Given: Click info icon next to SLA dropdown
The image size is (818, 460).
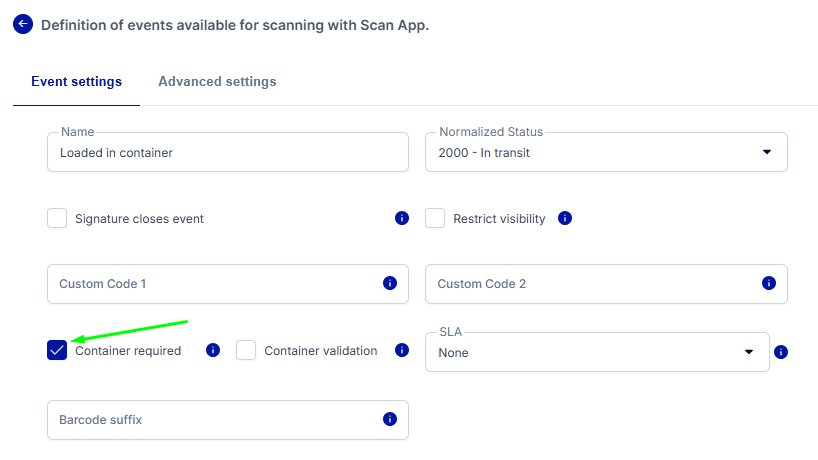Looking at the screenshot, I should tap(781, 352).
